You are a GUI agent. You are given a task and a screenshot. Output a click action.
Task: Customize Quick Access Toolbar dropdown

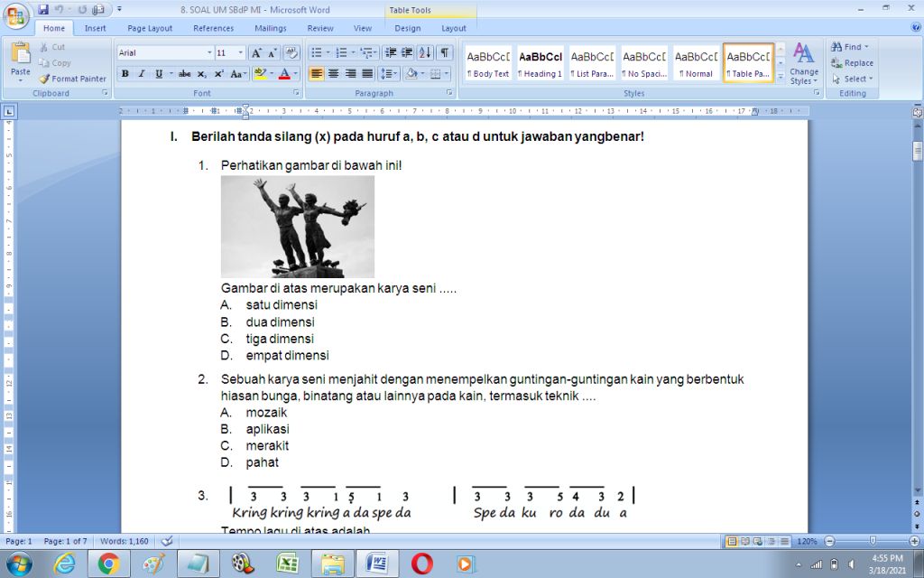pyautogui.click(x=119, y=9)
